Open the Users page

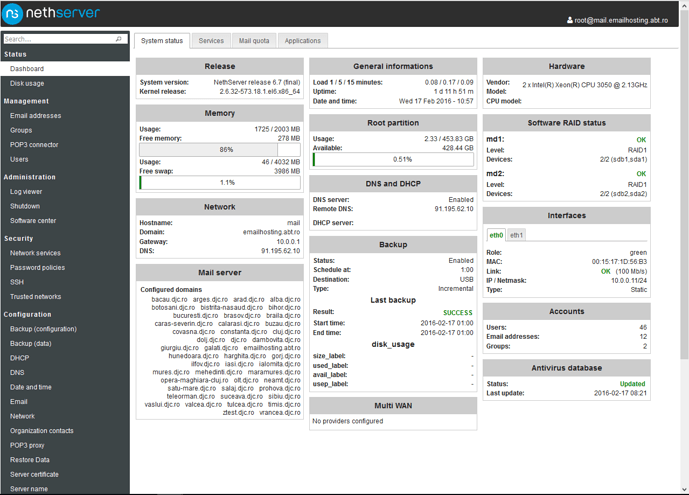[19, 159]
